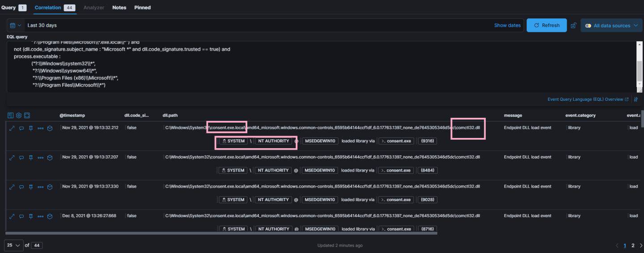The width and height of the screenshot is (644, 253).
Task: Open EQL settings icon beside overview link
Action: (x=636, y=99)
